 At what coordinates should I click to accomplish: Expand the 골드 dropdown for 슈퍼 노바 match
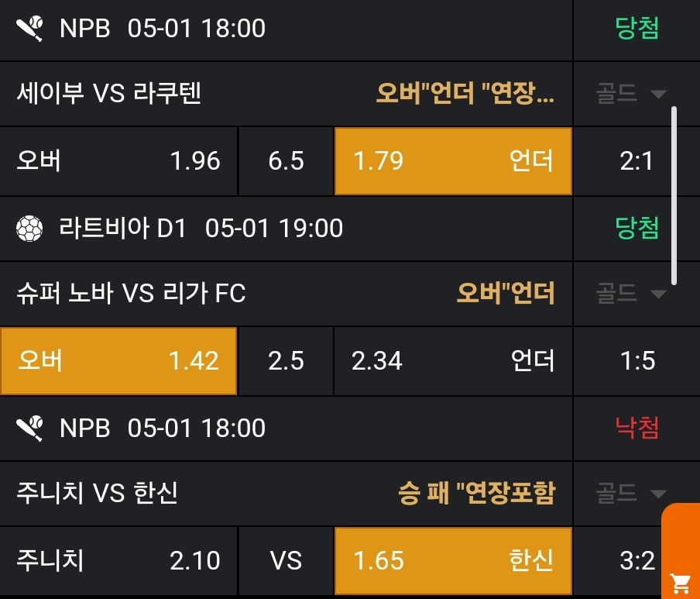pyautogui.click(x=631, y=293)
